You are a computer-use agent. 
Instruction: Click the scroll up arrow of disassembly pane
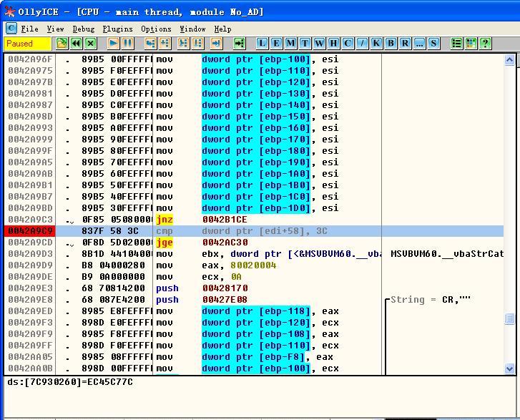click(509, 60)
